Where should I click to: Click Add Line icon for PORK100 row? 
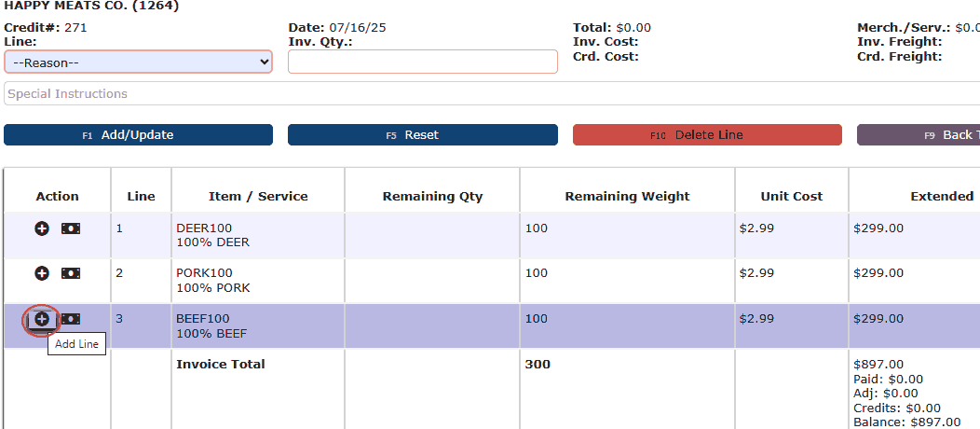click(42, 273)
